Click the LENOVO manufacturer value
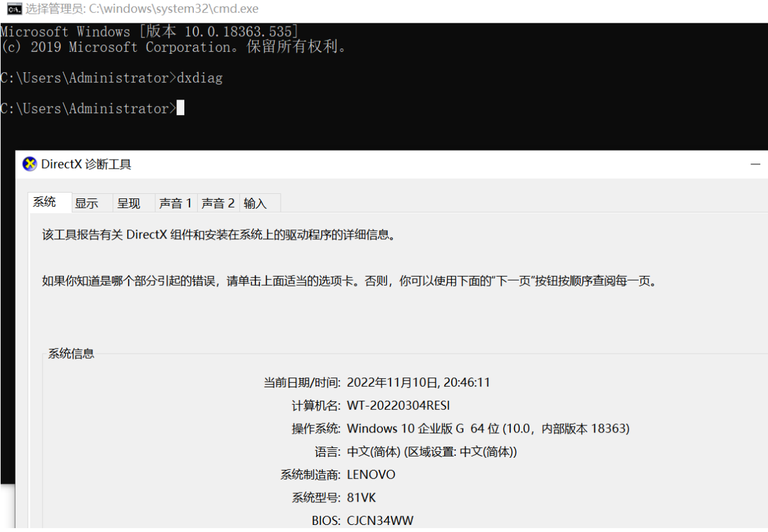This screenshot has height=532, width=768. tap(371, 474)
